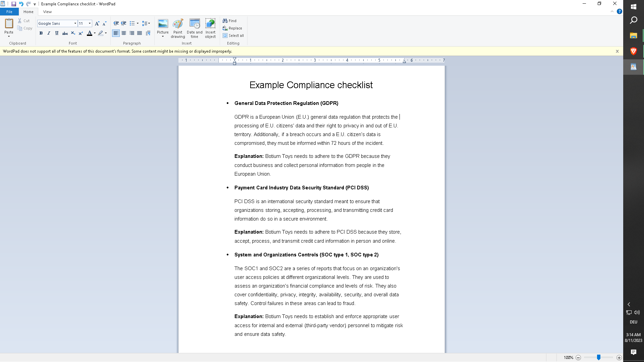Switch to the View tab
644x362 pixels.
tap(47, 12)
